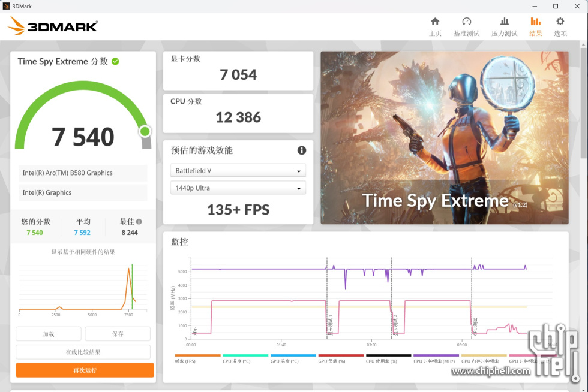Open the 选项 options gear icon
588x392 pixels.
[560, 22]
